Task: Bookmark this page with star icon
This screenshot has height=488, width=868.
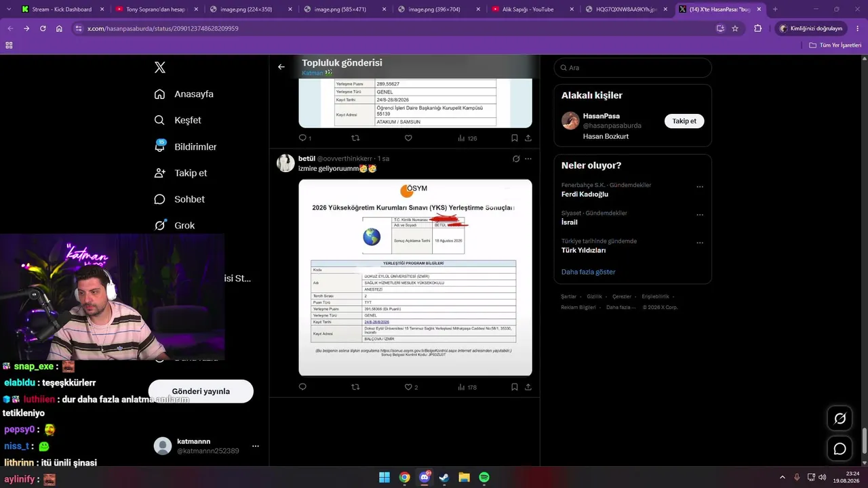Action: 735,28
